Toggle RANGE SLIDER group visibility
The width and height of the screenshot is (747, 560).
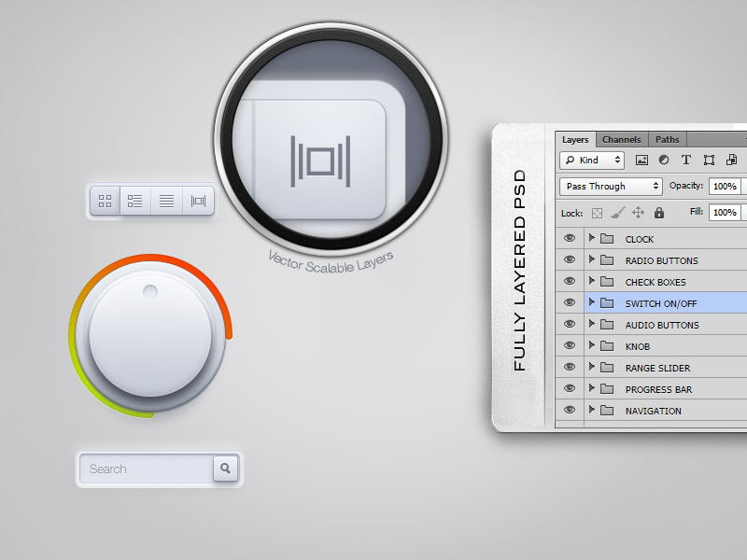(x=570, y=367)
